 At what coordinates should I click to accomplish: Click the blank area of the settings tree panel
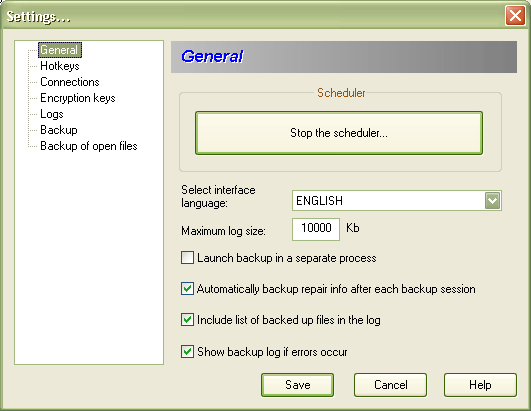pyautogui.click(x=89, y=257)
